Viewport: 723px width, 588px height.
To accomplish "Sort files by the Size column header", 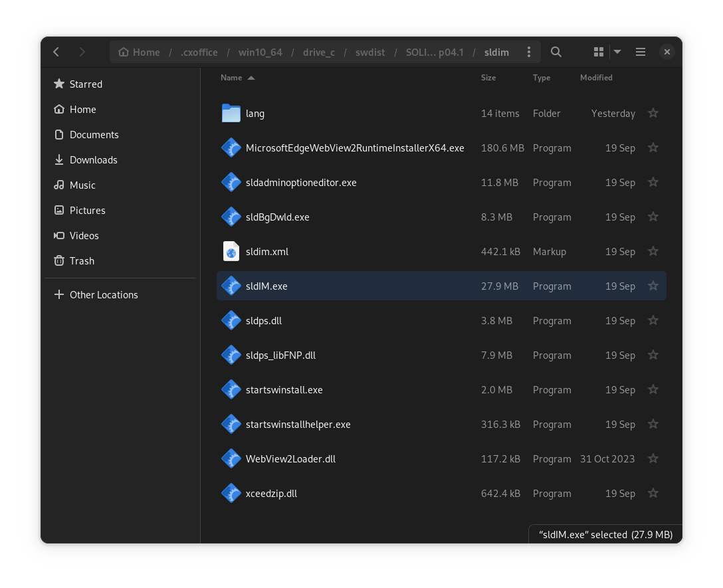I will tap(488, 77).
